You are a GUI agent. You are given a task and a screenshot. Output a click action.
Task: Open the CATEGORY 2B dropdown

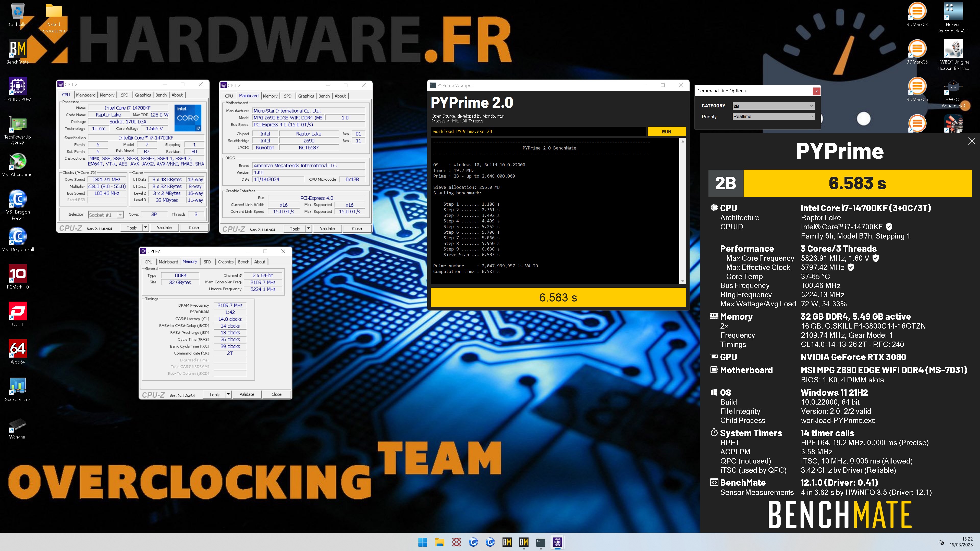point(774,106)
